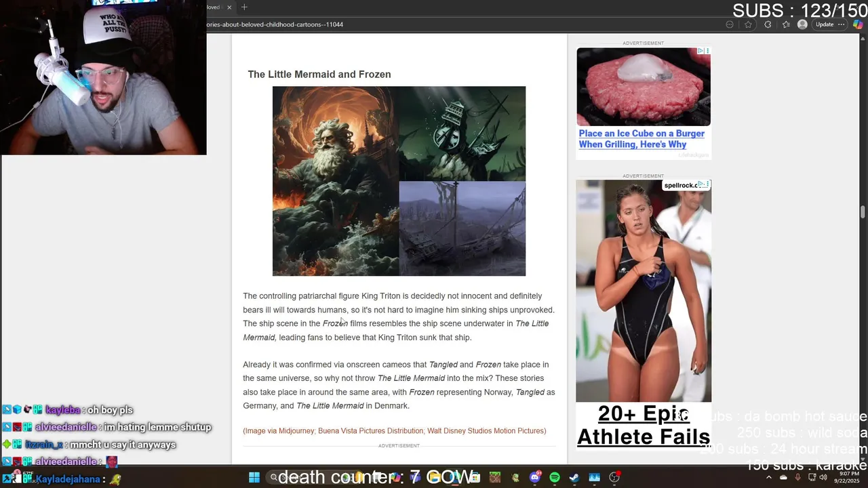Click username Kayladejahana in stream chat

click(x=68, y=479)
